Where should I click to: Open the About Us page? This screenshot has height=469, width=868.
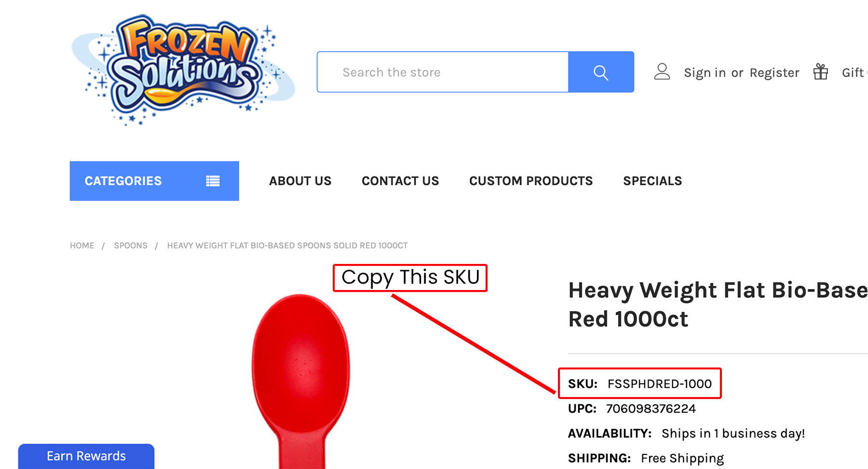pos(300,181)
